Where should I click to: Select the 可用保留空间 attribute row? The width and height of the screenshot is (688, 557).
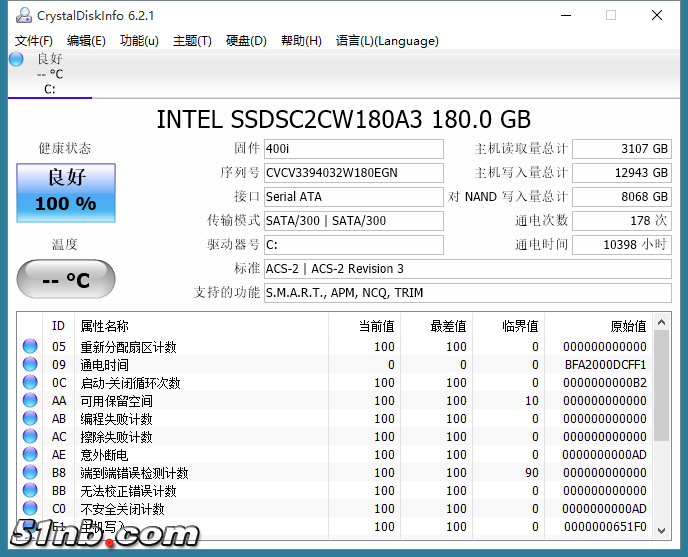click(335, 401)
